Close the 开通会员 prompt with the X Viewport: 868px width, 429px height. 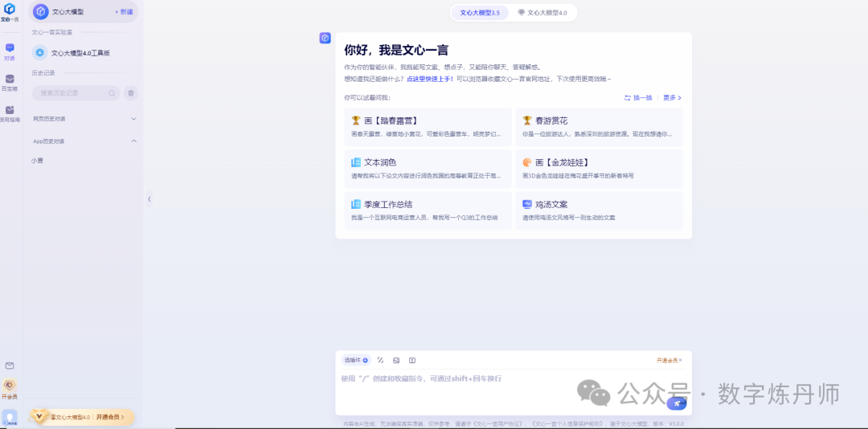tap(681, 361)
